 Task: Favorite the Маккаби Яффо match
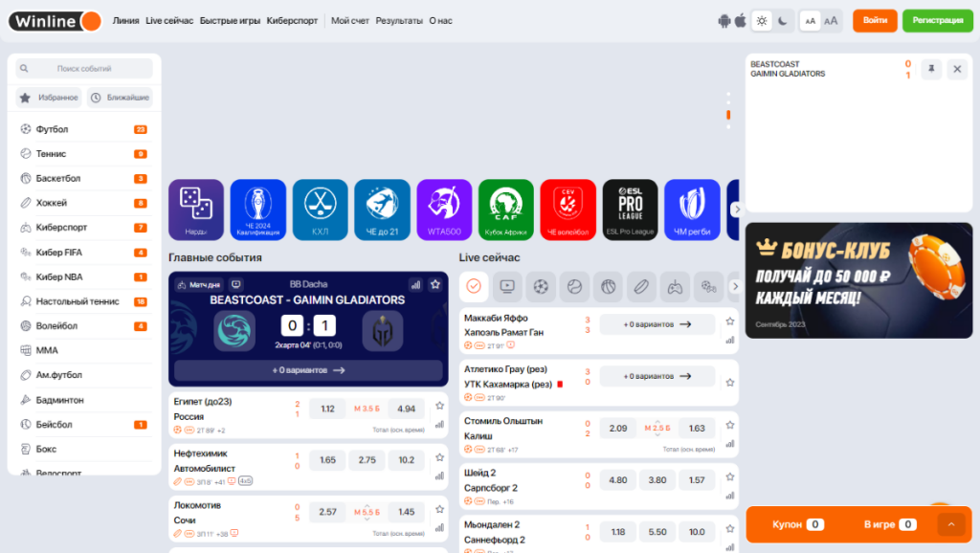point(730,321)
